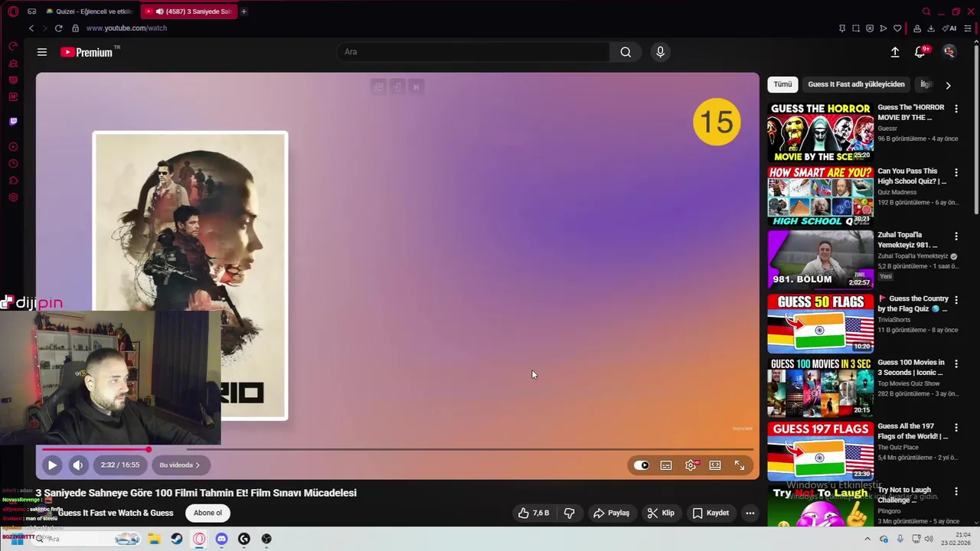
Task: Toggle the autoplay switch
Action: point(641,465)
